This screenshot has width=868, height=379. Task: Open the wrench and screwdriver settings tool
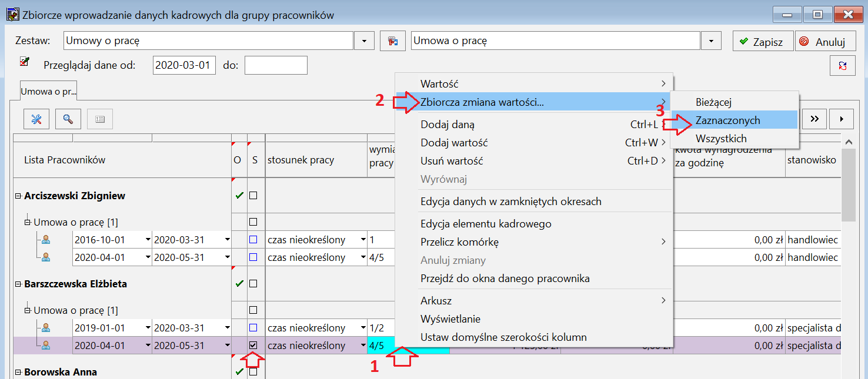pos(36,119)
